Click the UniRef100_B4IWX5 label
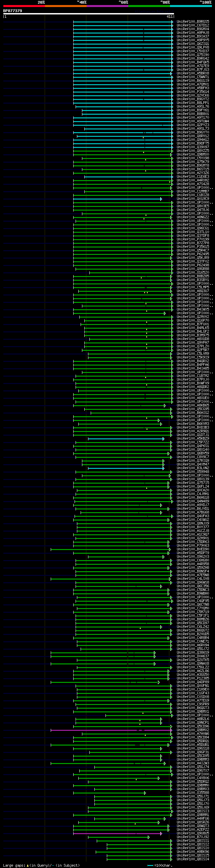The height and width of the screenshot is (868, 215). (193, 310)
